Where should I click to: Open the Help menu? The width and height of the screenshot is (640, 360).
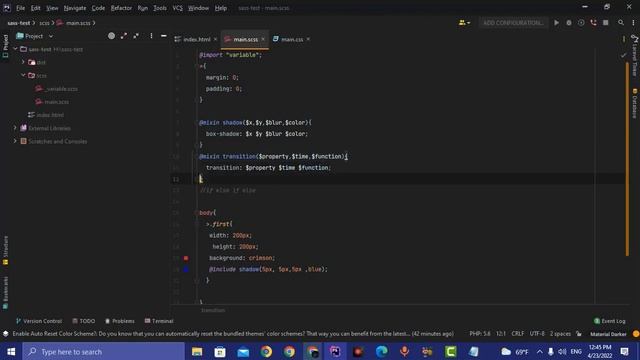click(220, 8)
